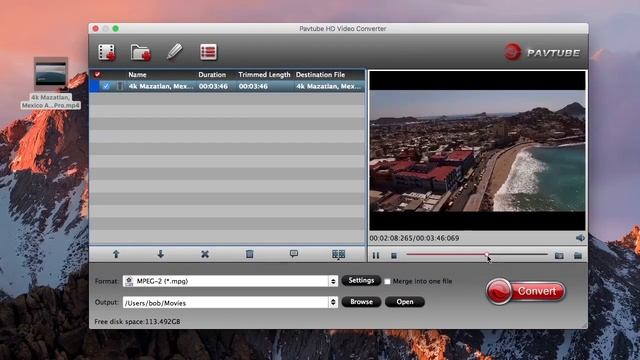This screenshot has width=640, height=360.
Task: Open snapshot folder icon
Action: (578, 256)
